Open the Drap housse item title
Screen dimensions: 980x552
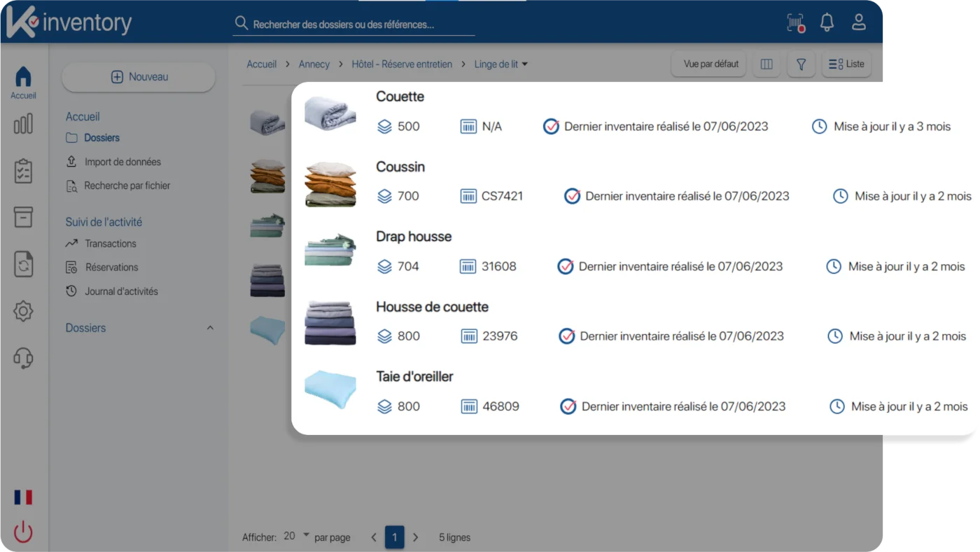(x=414, y=237)
